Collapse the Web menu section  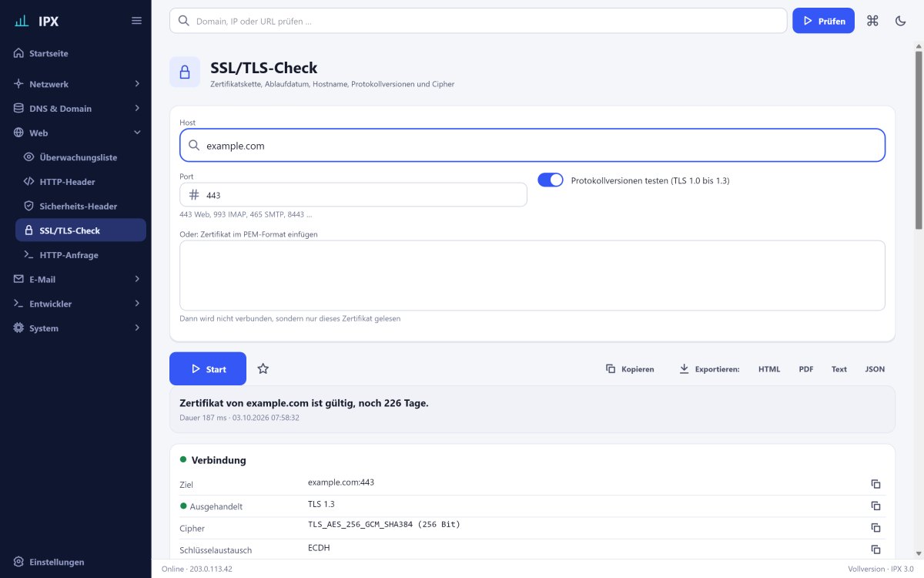click(x=76, y=133)
